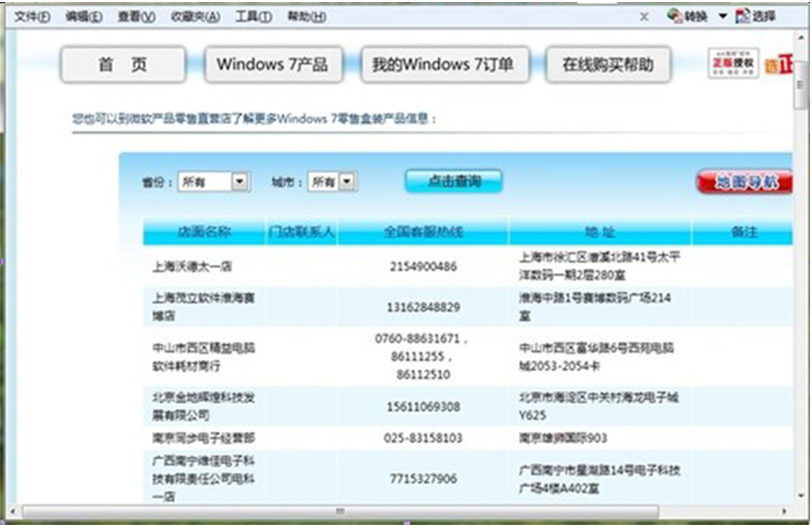812x525 pixels.
Task: Click the scroll left arrow
Action: (x=13, y=511)
